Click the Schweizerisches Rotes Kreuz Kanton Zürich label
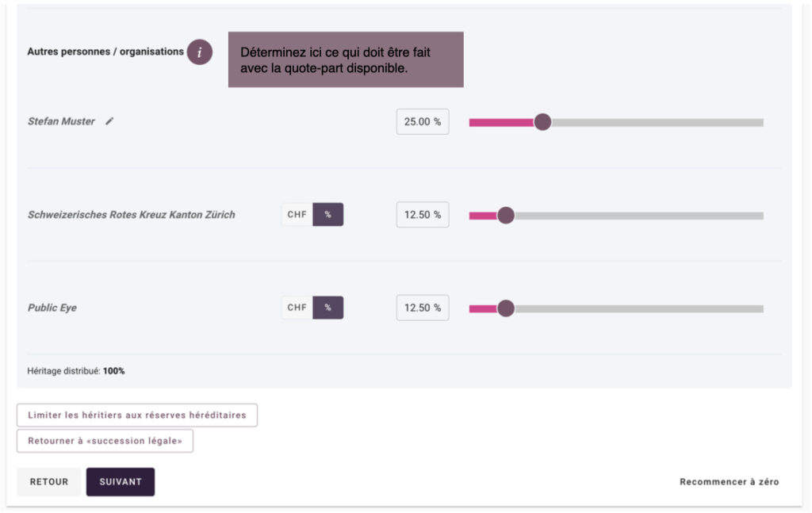Image resolution: width=812 pixels, height=513 pixels. [132, 215]
